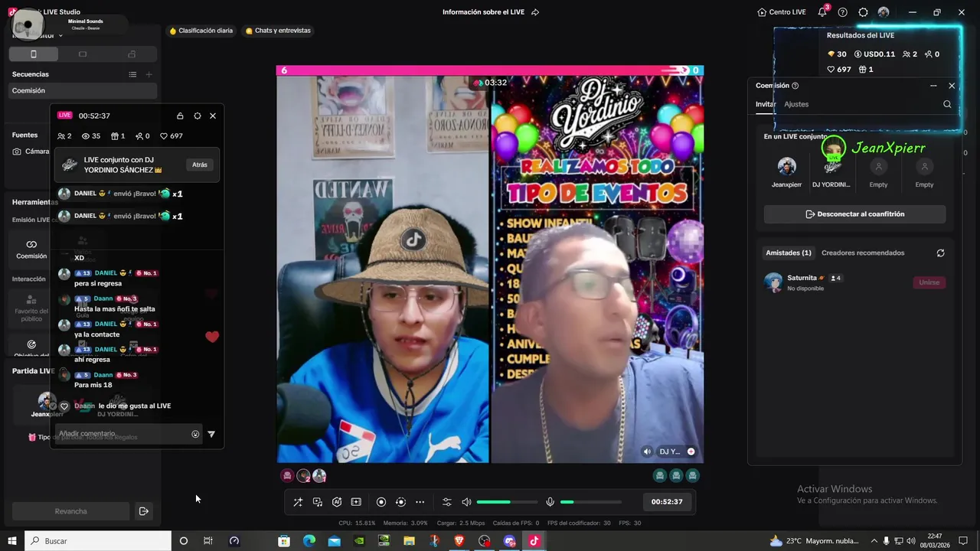Open the effects magic wand tool
This screenshot has height=551, width=980.
pos(298,502)
